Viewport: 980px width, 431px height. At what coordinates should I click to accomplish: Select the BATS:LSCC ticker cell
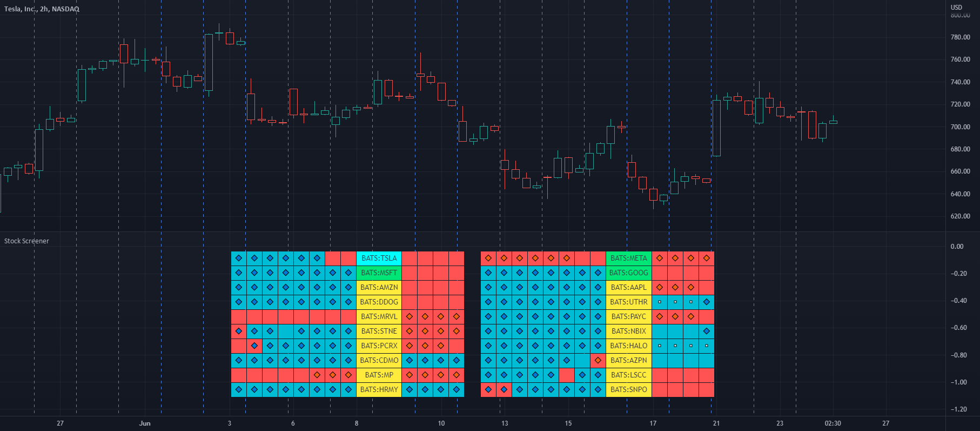[x=629, y=375]
